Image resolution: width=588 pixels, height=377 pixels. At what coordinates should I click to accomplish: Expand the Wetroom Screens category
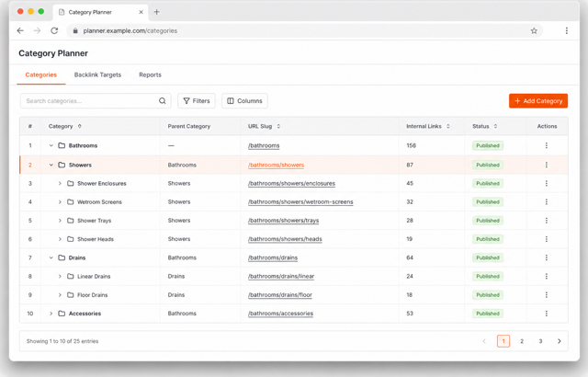tap(60, 201)
